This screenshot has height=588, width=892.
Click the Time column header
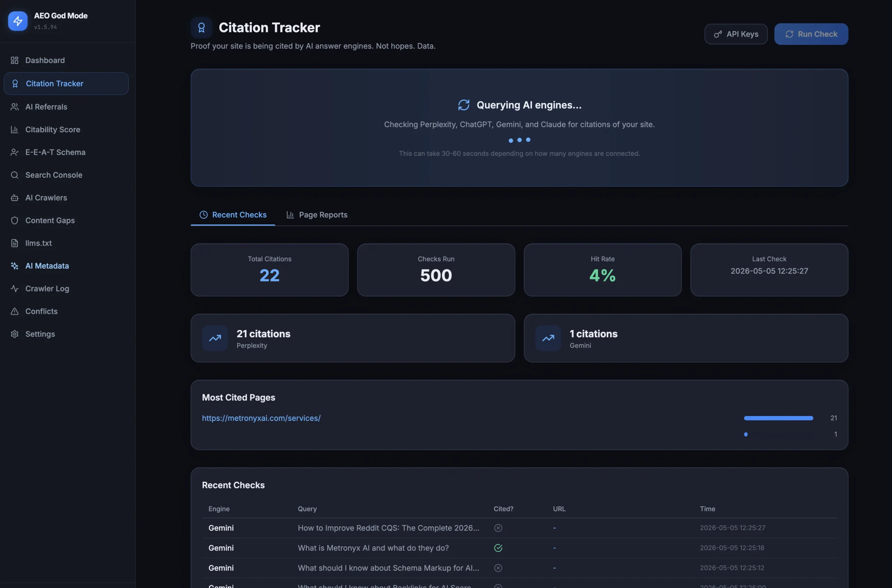707,509
